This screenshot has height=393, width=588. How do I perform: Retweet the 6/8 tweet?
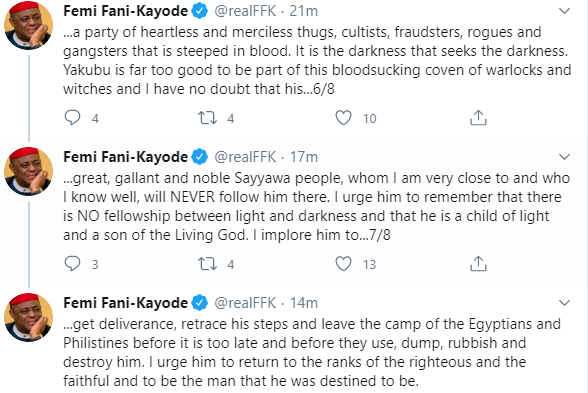[x=207, y=118]
